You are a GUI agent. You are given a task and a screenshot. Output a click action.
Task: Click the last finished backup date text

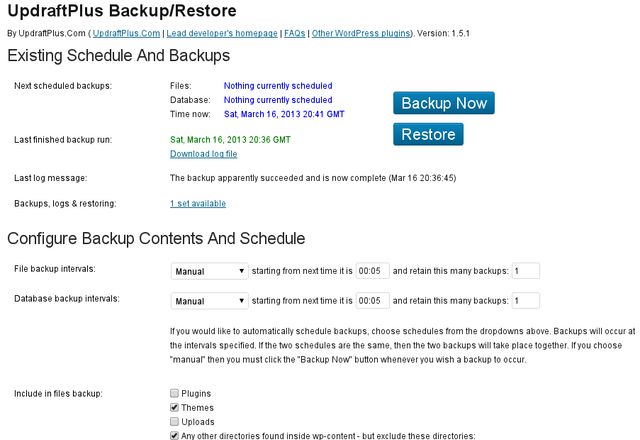click(x=230, y=140)
